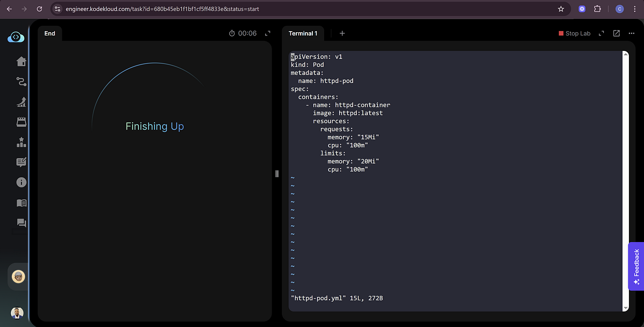644x327 pixels.
Task: Open the courses clapperboard icon
Action: point(21,122)
